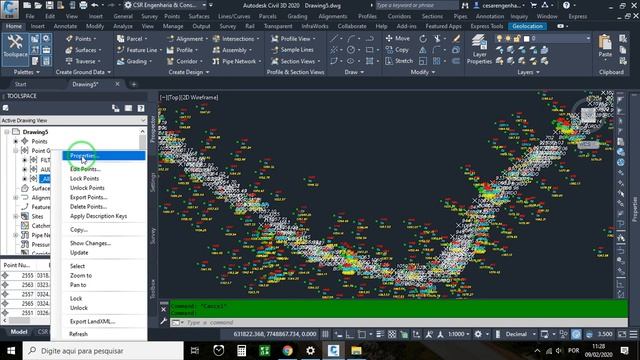Open the Alignment dropdown
Image resolution: width=640 pixels, height=360 pixels.
[187, 39]
